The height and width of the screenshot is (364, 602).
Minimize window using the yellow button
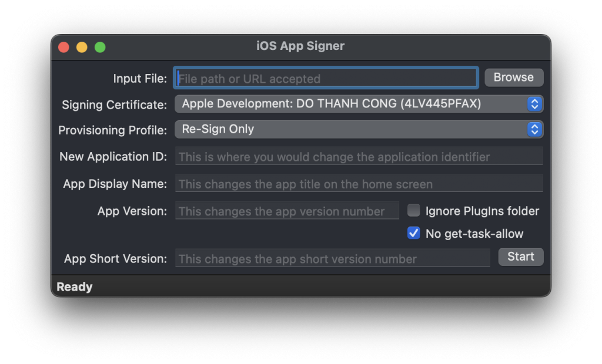click(82, 47)
